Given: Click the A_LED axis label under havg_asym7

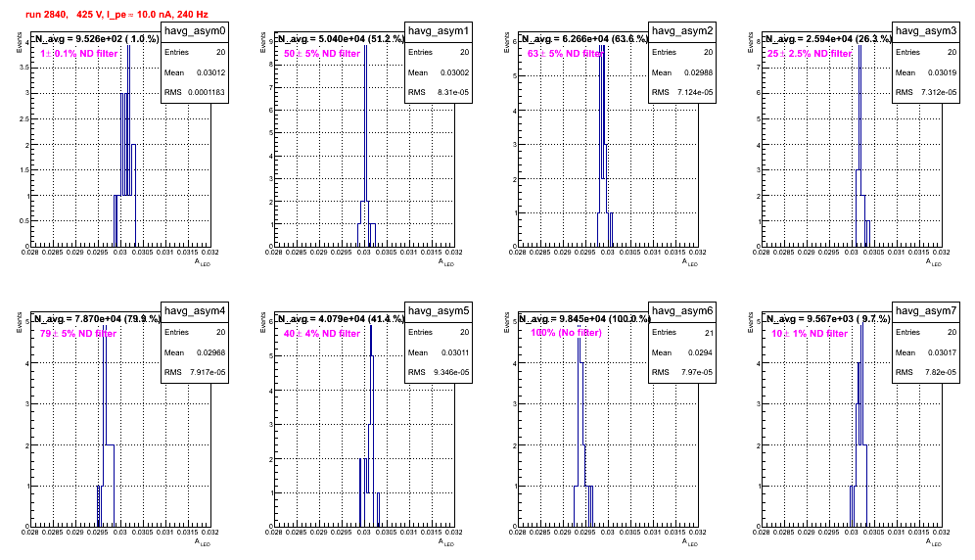Looking at the screenshot, I should coord(933,542).
